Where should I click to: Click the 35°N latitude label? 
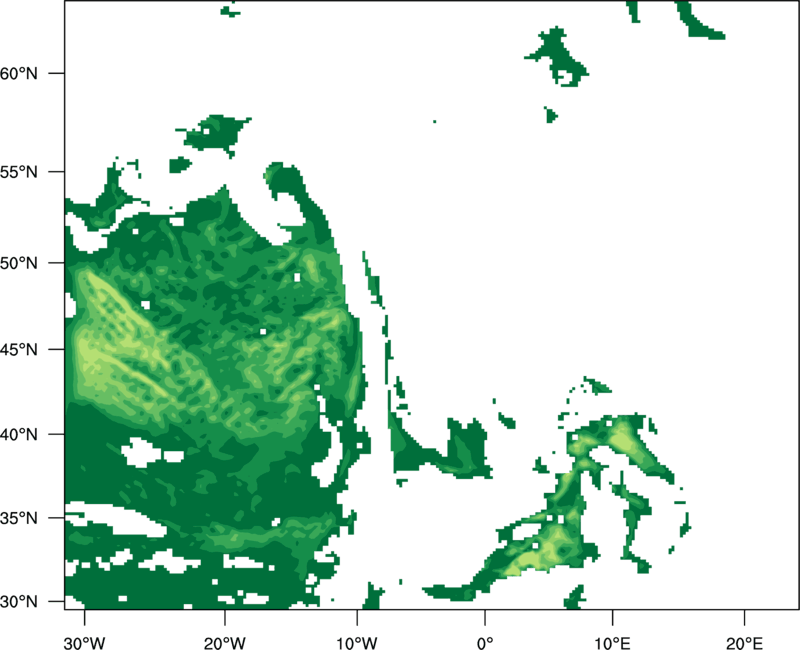pyautogui.click(x=18, y=518)
